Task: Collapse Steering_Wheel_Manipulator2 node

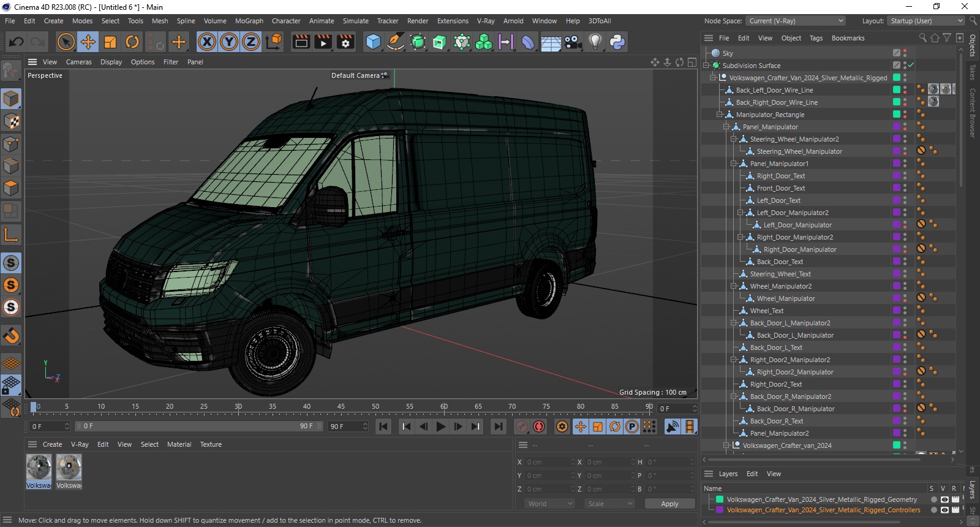Action: tap(733, 139)
